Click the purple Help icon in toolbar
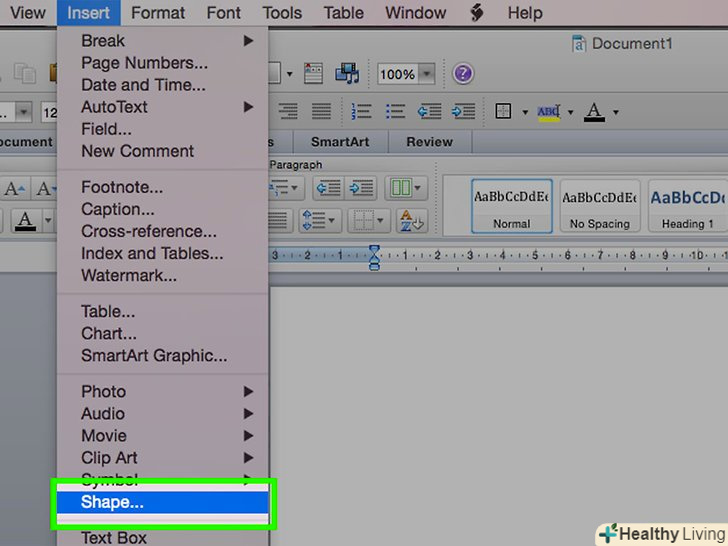The width and height of the screenshot is (728, 546). [x=462, y=74]
